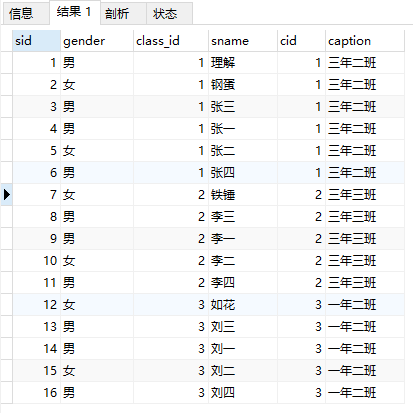Click gender cell in 铁锤 row
413x413 pixels.
click(x=97, y=194)
